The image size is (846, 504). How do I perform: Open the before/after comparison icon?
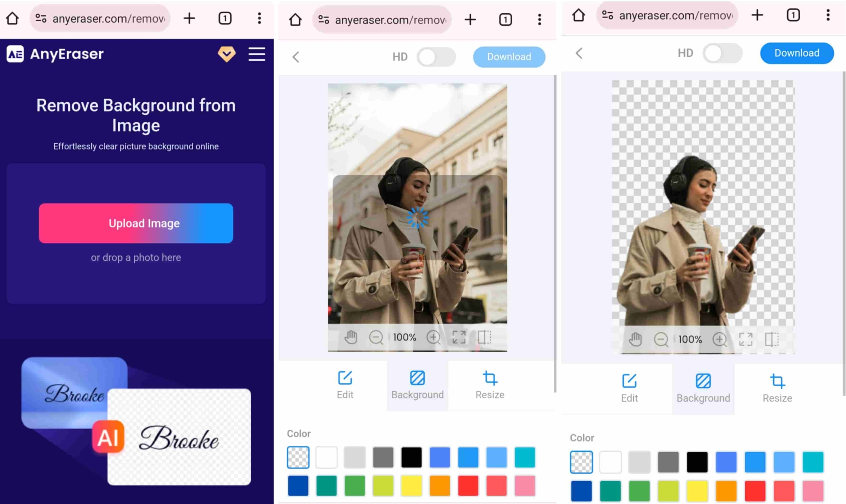[x=484, y=338]
